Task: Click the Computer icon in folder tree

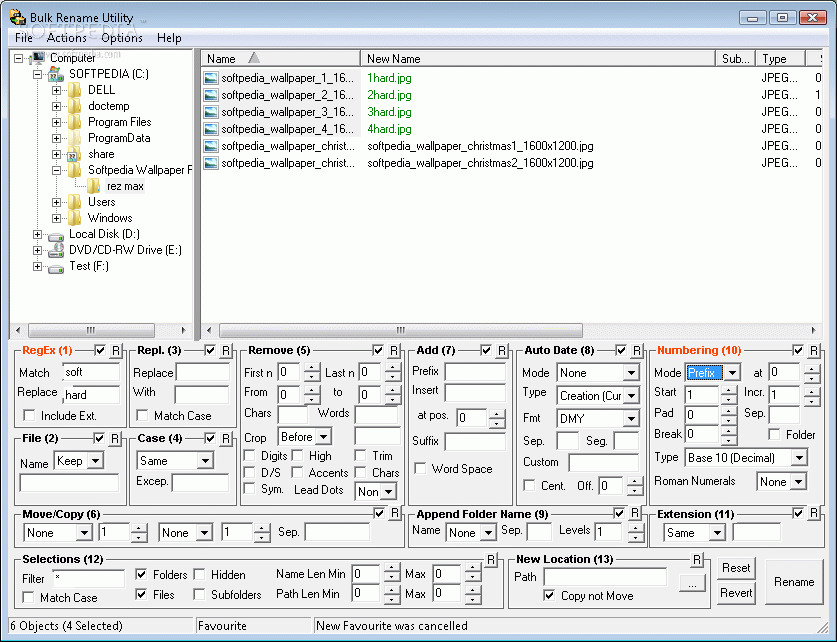Action: 38,58
